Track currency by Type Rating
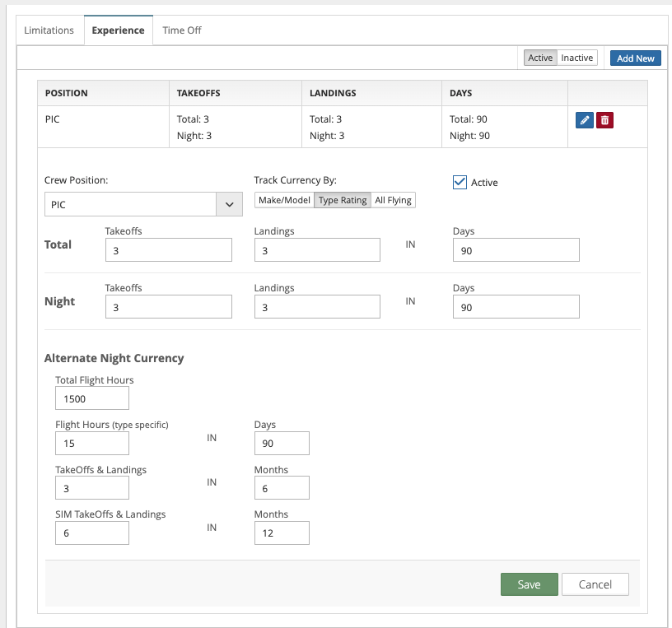The image size is (672, 628). click(343, 200)
